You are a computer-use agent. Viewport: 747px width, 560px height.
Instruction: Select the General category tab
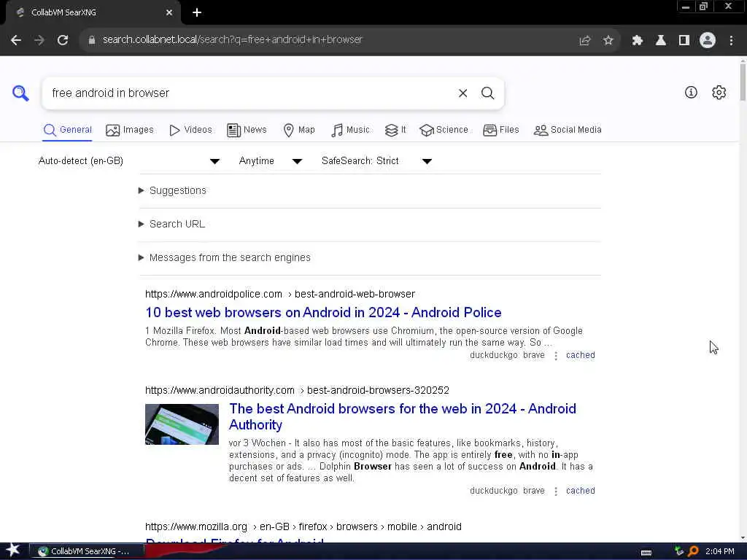[x=68, y=130]
